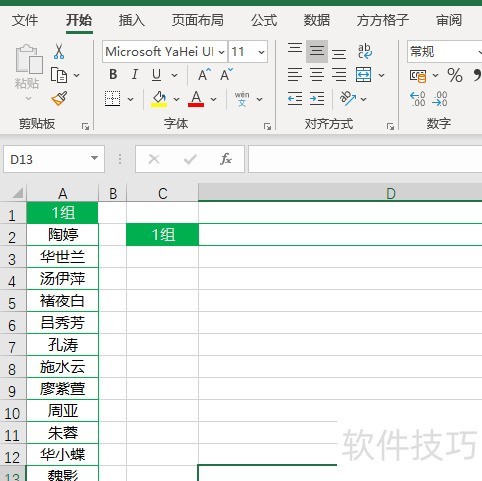Open font size dropdown

[x=261, y=52]
